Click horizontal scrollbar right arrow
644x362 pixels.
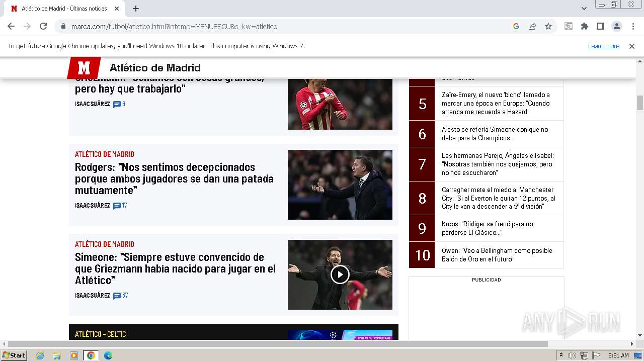coord(632,344)
